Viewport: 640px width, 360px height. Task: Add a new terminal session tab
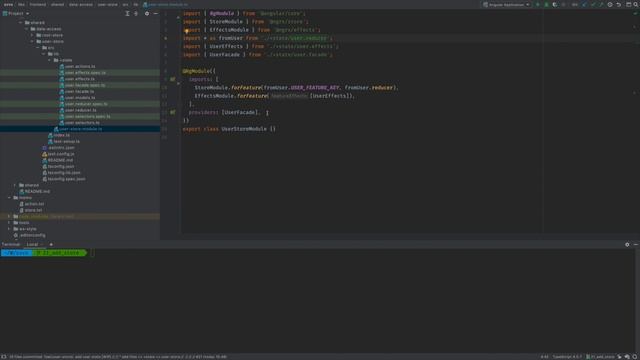51,244
